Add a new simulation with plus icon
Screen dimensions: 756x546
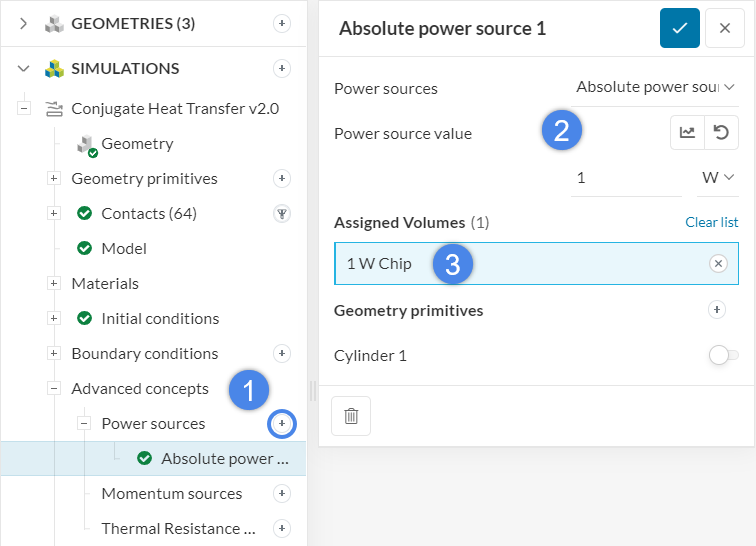282,68
